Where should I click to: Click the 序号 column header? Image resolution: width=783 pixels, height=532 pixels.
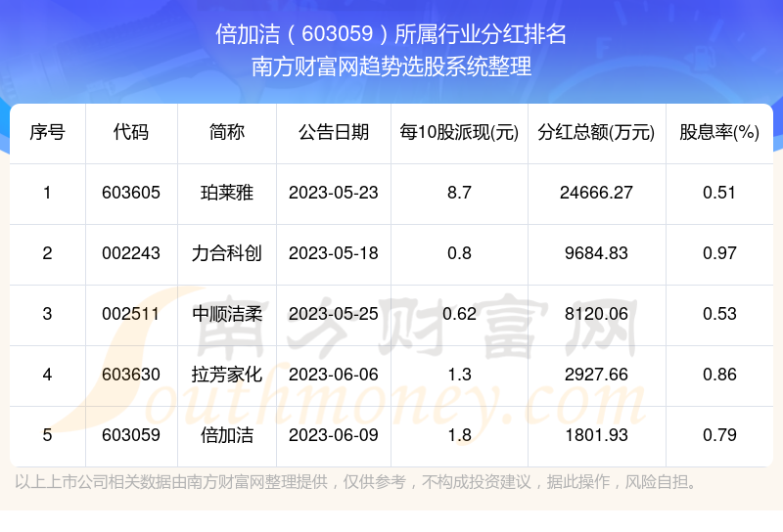[x=47, y=132]
